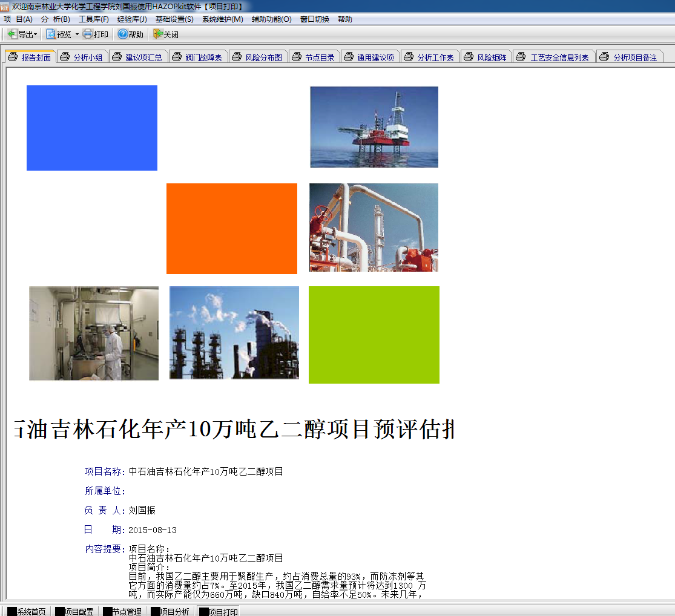
Task: Click the blue color block on cover
Action: tap(92, 128)
